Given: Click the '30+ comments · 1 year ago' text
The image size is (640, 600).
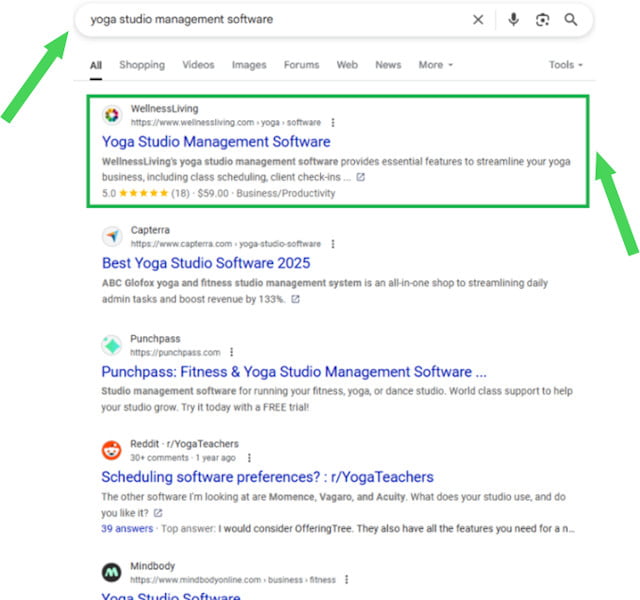Looking at the screenshot, I should click(183, 458).
